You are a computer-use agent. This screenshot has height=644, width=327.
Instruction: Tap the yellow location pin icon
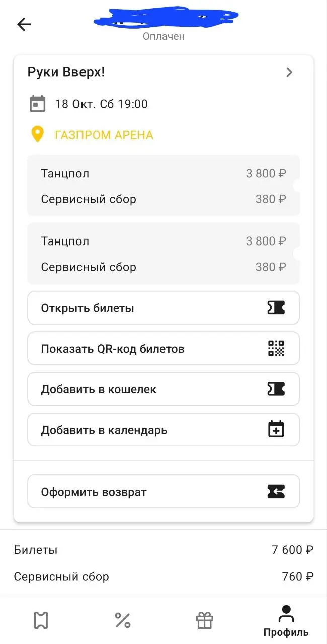tap(38, 134)
